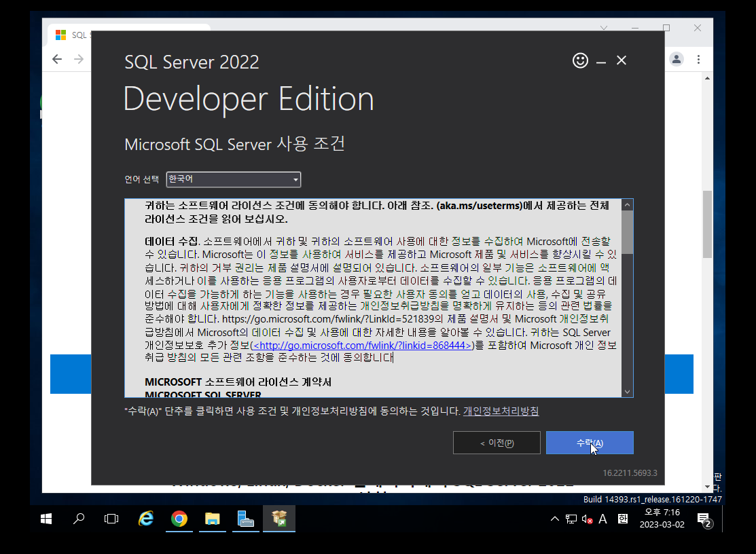Viewport: 756px width, 554px height.
Task: Click the 수락(A) accept button
Action: 590,443
